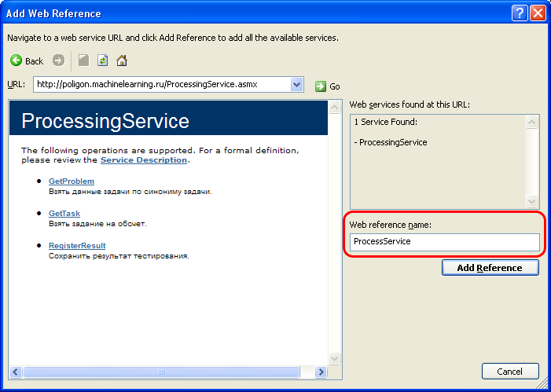Image resolution: width=551 pixels, height=392 pixels.
Task: Click the Refresh page icon
Action: [102, 60]
